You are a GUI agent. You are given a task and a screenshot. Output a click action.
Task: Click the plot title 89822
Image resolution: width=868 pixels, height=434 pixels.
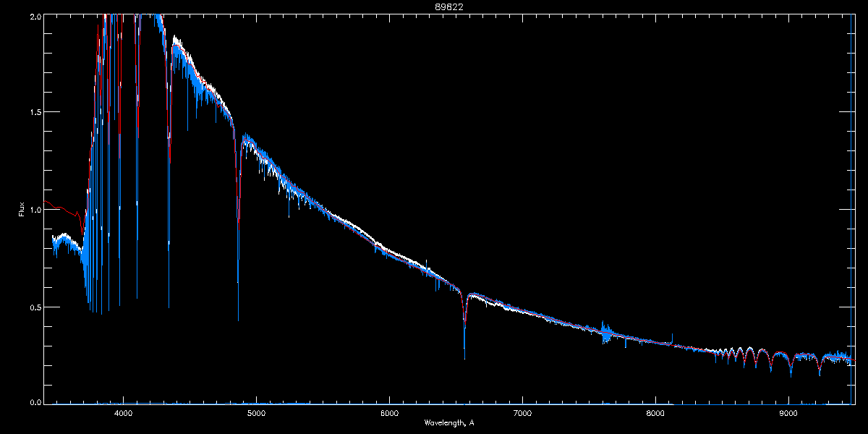[449, 7]
